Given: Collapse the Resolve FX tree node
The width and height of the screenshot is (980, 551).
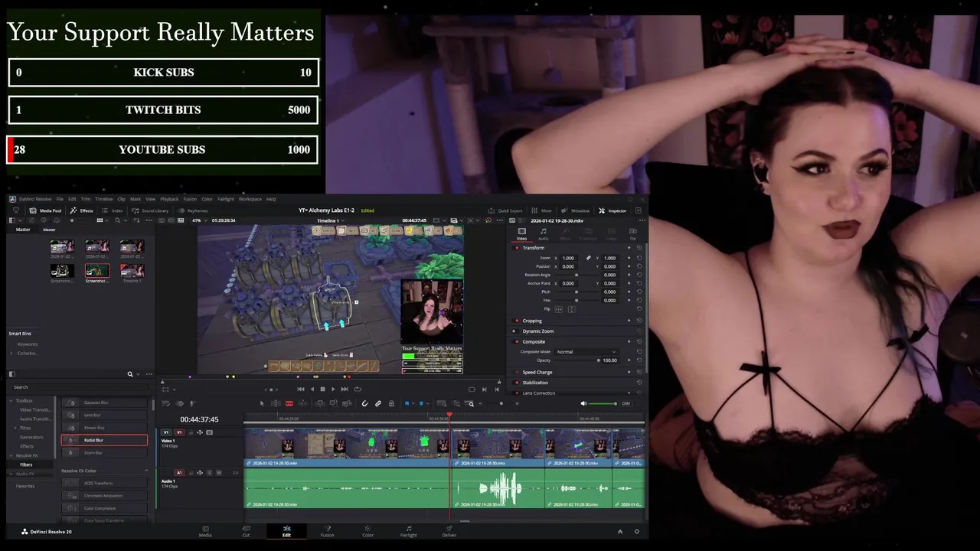Looking at the screenshot, I should 11,455.
